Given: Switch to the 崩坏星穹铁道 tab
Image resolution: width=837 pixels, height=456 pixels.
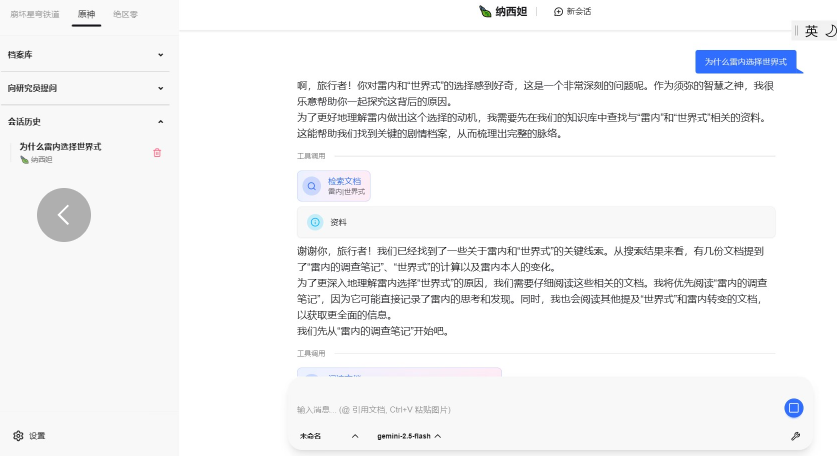Looking at the screenshot, I should [36, 14].
